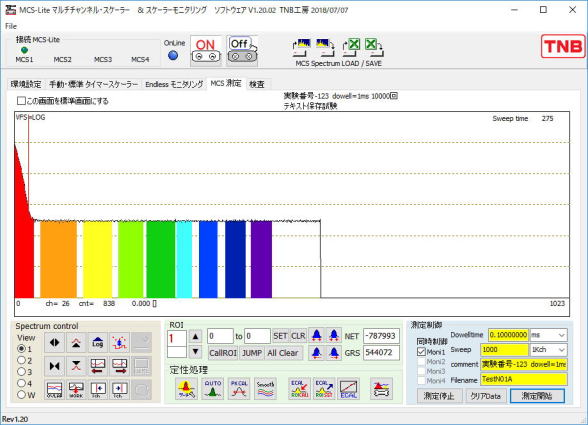The image size is (588, 425).
Task: Click the Filename field TestN01A
Action: (x=524, y=379)
